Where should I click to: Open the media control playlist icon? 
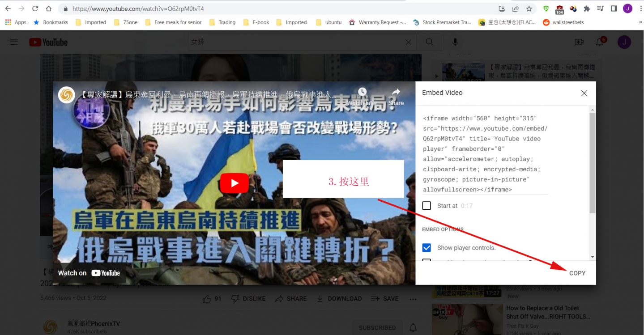click(600, 8)
